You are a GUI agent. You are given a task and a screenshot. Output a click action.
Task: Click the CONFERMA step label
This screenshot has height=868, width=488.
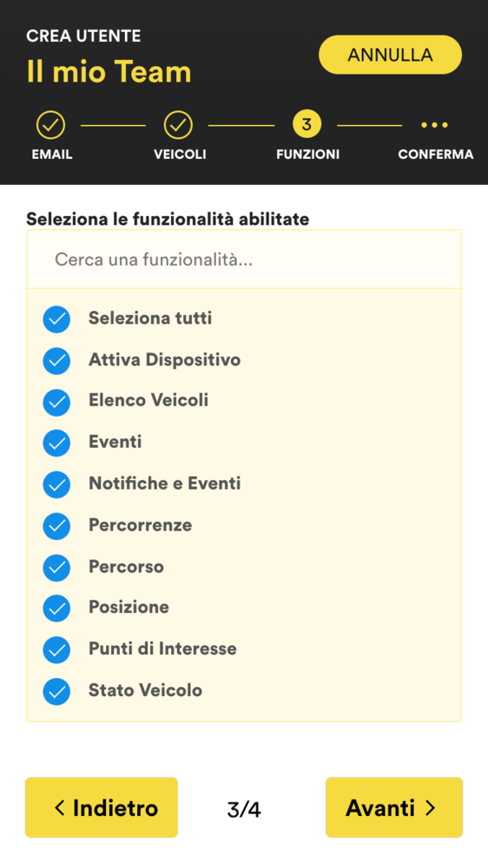point(435,155)
